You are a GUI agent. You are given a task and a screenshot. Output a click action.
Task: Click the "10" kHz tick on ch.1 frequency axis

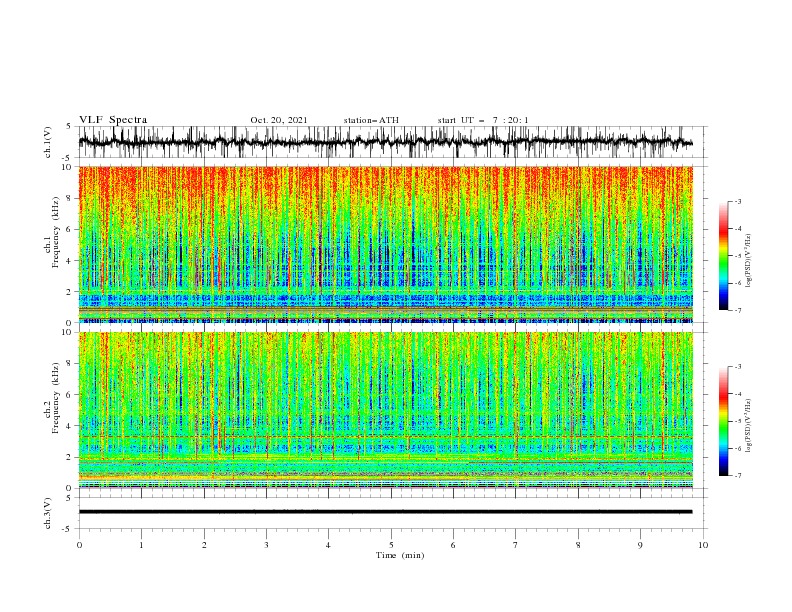[x=69, y=167]
